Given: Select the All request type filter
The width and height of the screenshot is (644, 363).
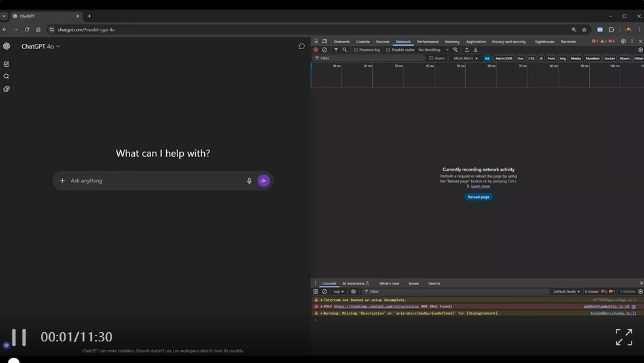Looking at the screenshot, I should [x=487, y=58].
